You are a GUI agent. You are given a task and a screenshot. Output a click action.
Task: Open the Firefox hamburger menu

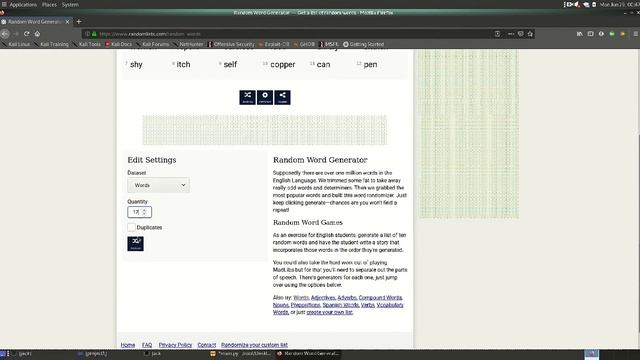point(636,34)
